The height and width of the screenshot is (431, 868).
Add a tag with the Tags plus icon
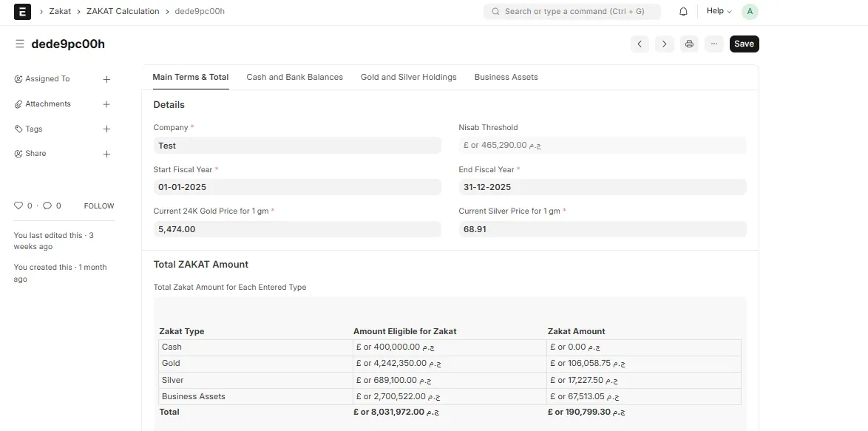coord(106,129)
